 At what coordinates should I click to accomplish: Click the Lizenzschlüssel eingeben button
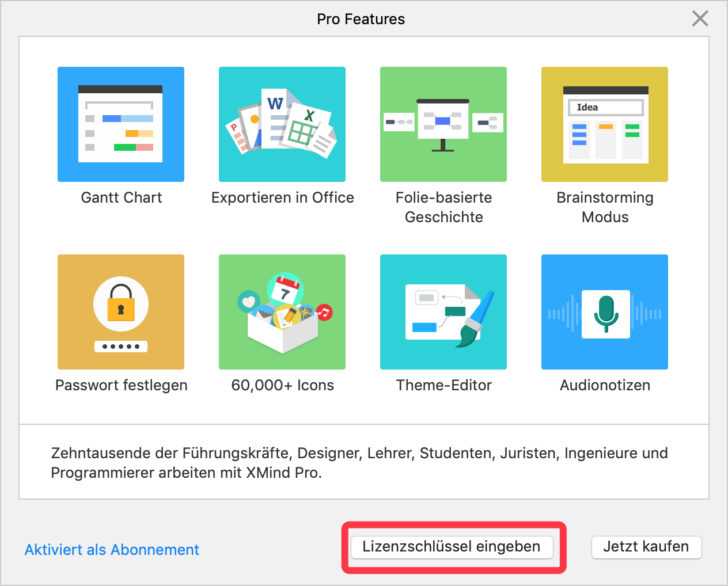452,547
